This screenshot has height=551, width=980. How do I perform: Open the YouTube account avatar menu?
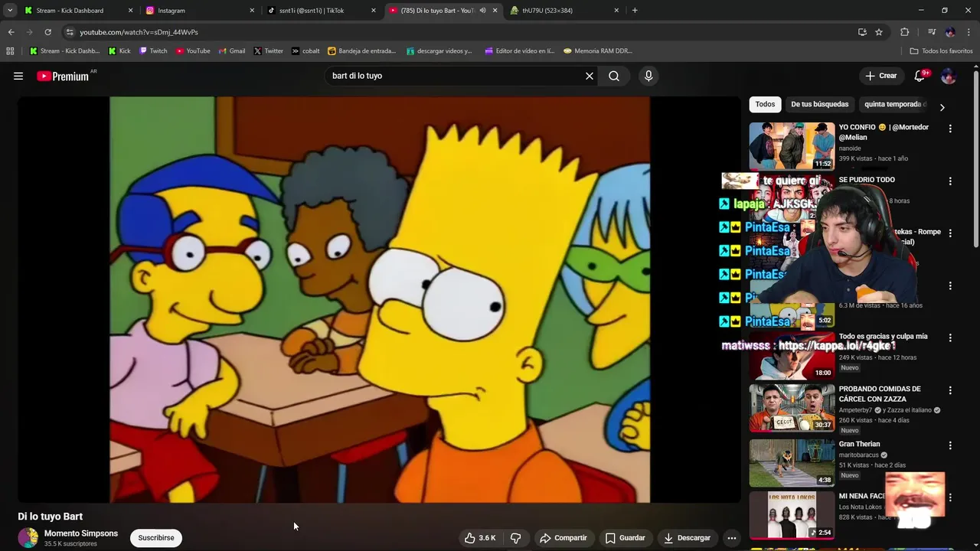(948, 76)
